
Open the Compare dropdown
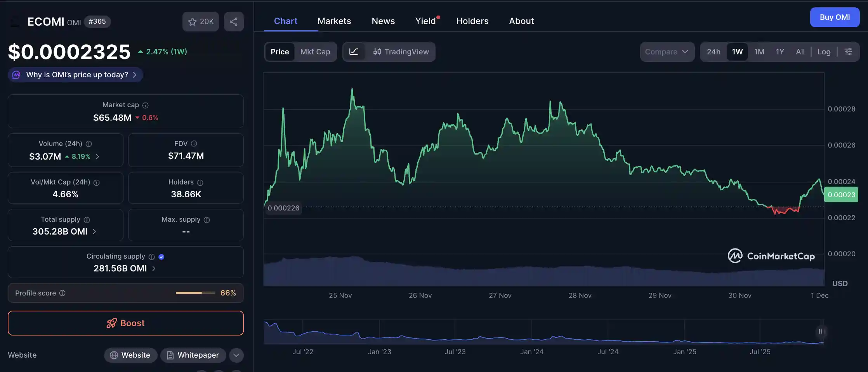[x=667, y=51]
